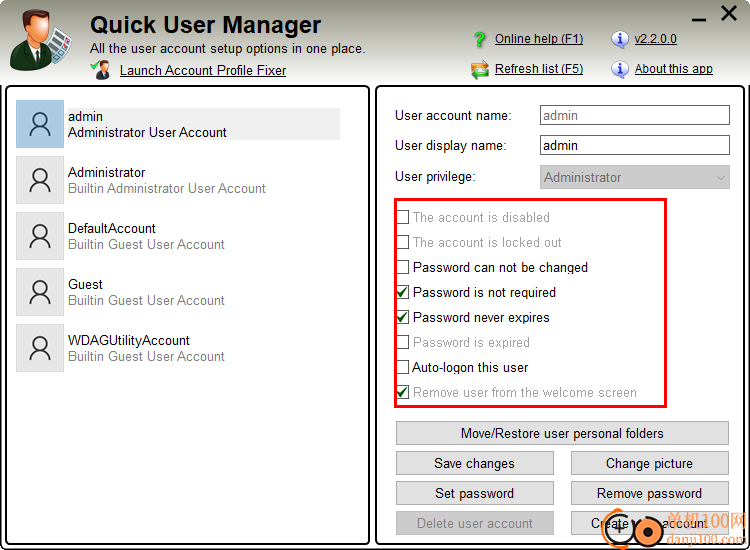Viewport: 750px width, 550px height.
Task: Click the Change picture button
Action: coord(650,463)
